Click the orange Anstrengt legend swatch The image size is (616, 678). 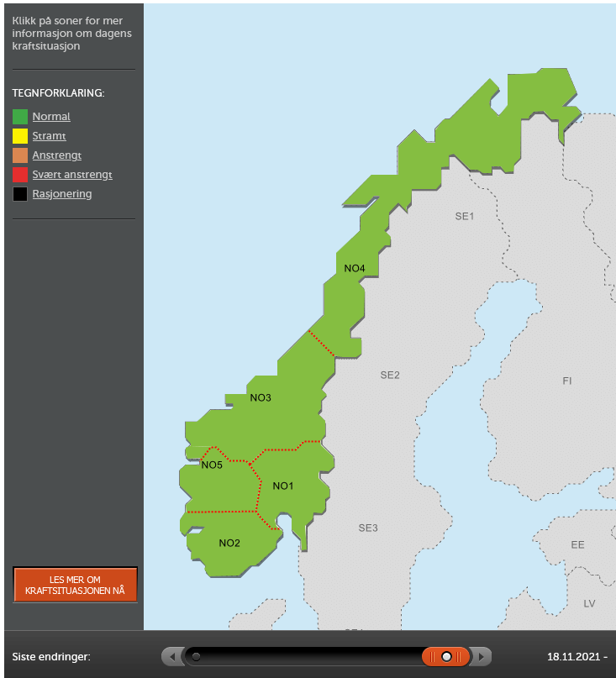(20, 155)
